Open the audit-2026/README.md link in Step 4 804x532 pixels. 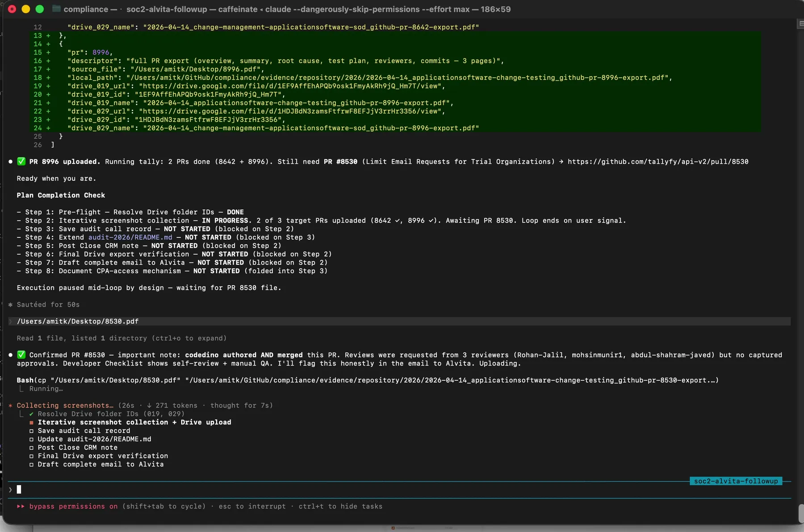point(130,237)
